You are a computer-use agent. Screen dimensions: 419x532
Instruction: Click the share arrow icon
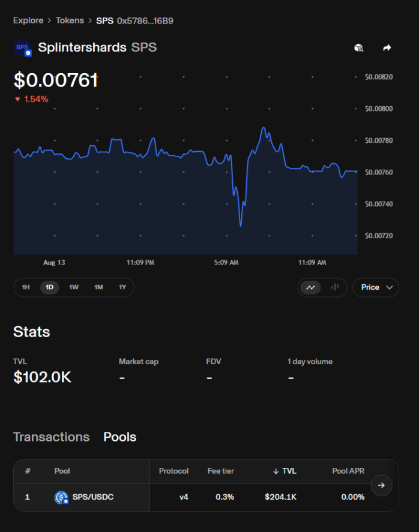pyautogui.click(x=387, y=48)
